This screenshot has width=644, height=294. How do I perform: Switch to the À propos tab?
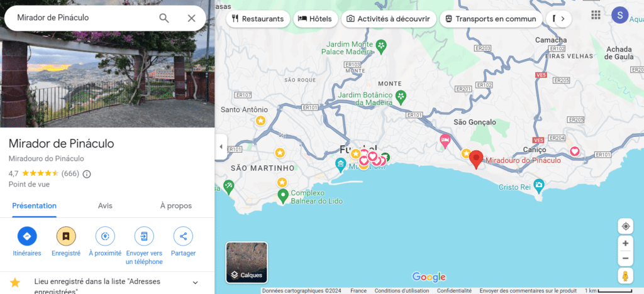[176, 206]
